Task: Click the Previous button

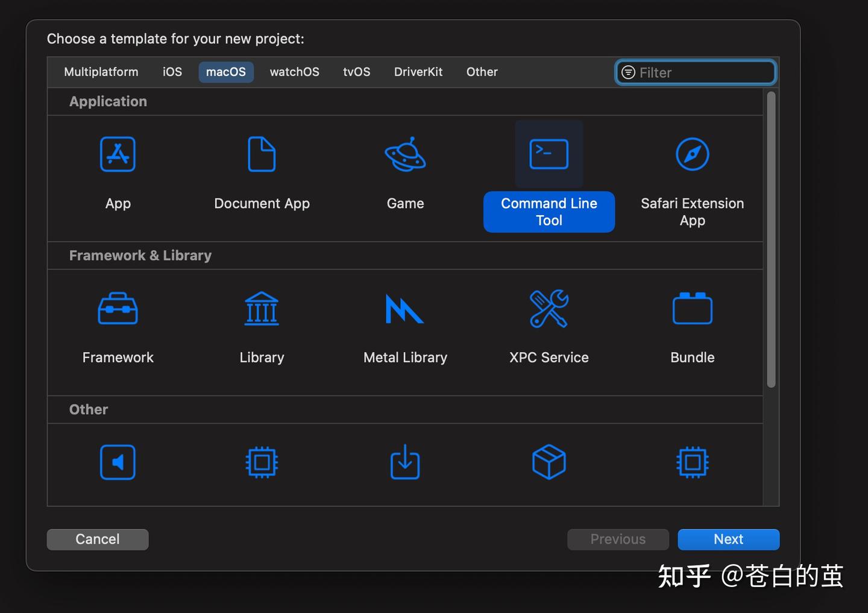Action: pyautogui.click(x=618, y=539)
